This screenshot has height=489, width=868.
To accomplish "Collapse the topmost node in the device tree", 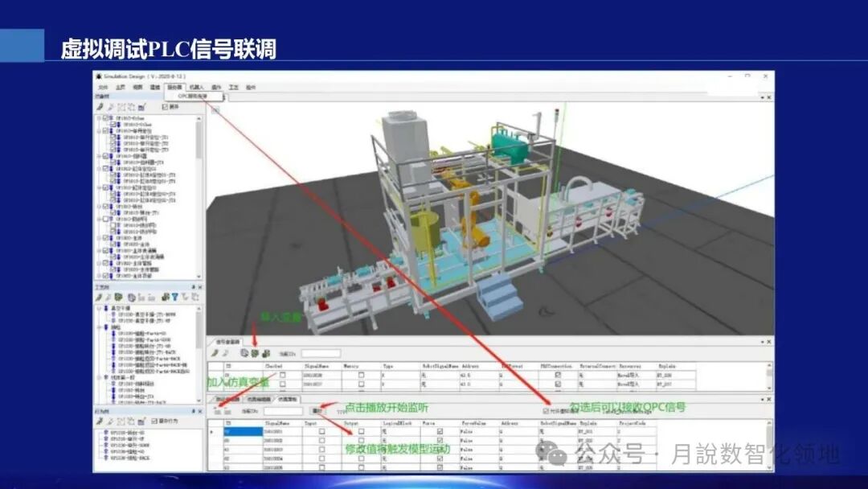I will tap(99, 118).
